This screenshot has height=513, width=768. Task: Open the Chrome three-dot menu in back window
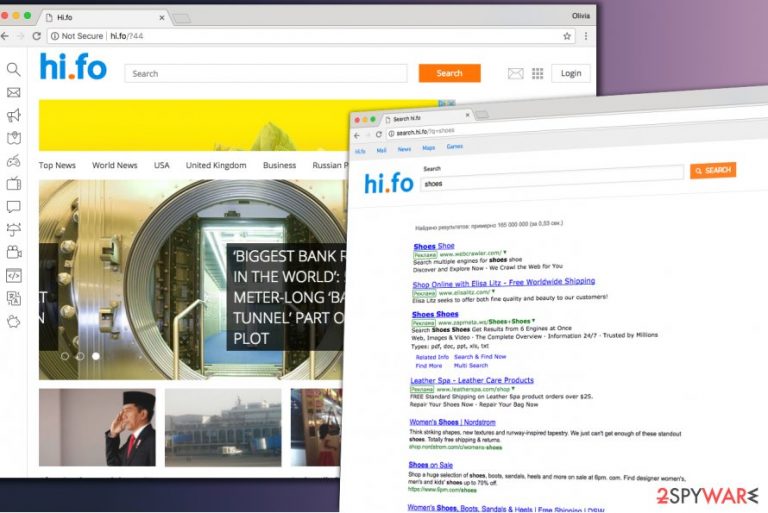[x=586, y=36]
